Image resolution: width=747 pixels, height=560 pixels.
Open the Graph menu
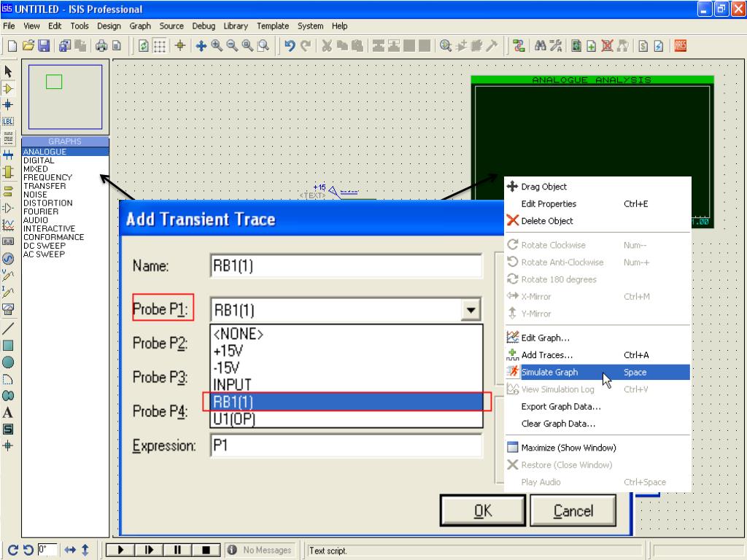click(140, 26)
